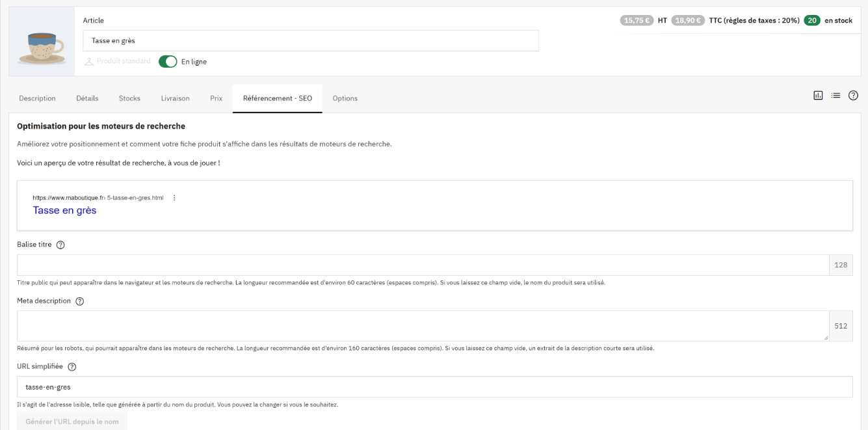Focus the Meta description text area
868x430 pixels.
(423, 326)
